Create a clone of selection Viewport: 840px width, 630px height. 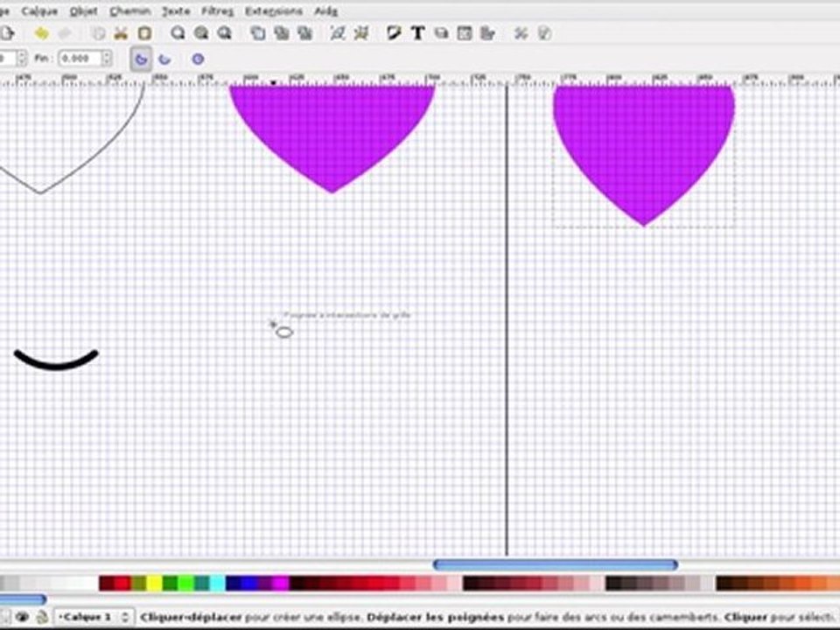(282, 34)
